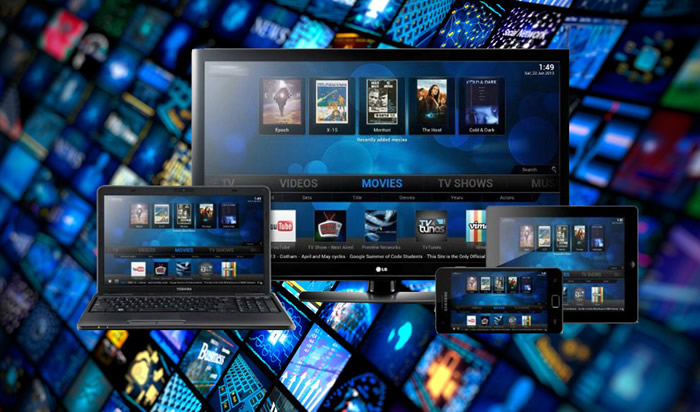Launch the YouTube add-on icon on the TV
700x412 pixels.
coord(282,226)
